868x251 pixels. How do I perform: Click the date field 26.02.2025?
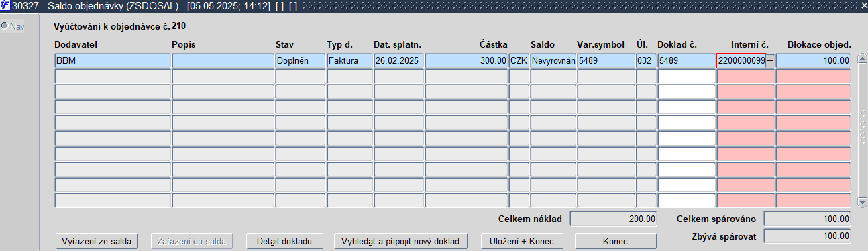[x=398, y=60]
